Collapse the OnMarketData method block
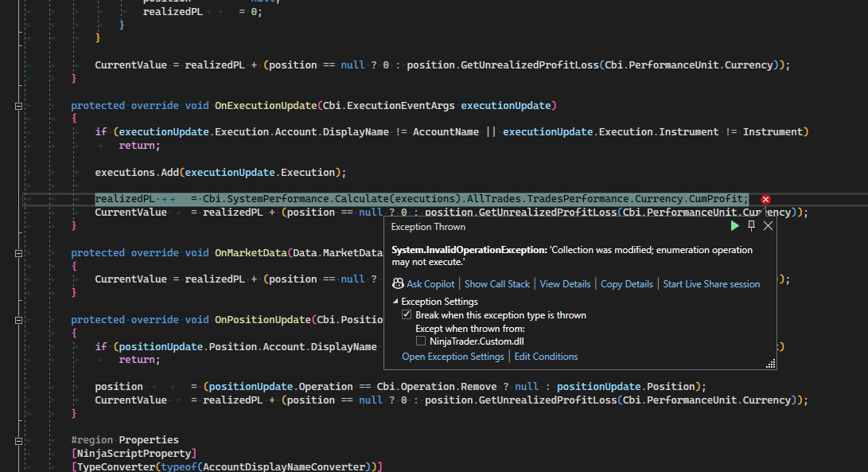This screenshot has width=868, height=472. pos(18,253)
